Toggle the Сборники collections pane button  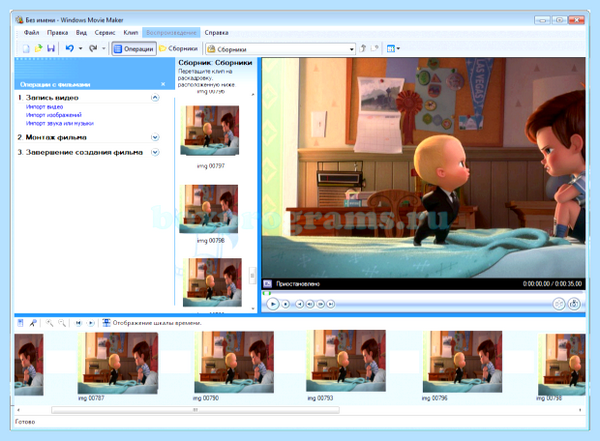178,49
